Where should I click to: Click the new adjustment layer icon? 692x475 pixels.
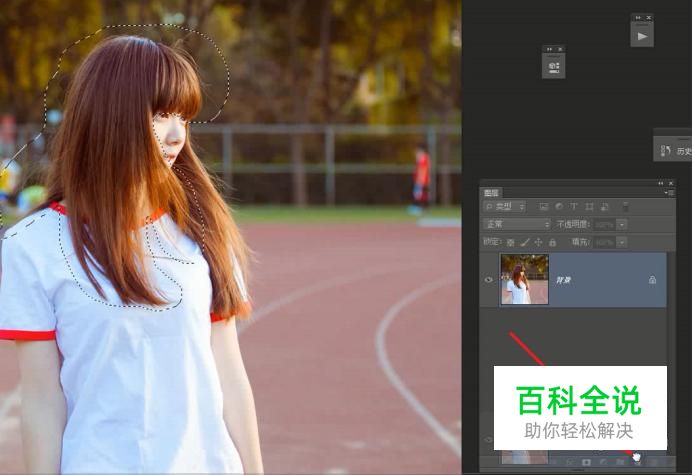pyautogui.click(x=603, y=462)
